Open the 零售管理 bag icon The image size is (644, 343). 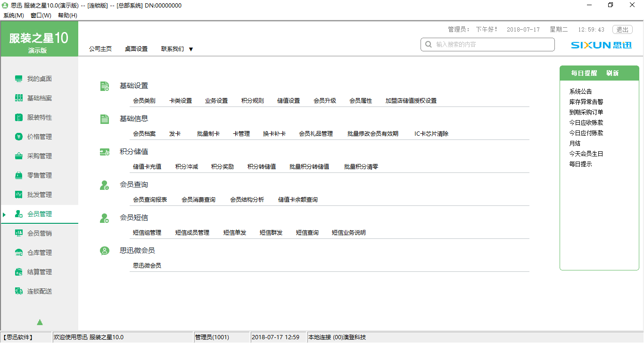(x=18, y=175)
